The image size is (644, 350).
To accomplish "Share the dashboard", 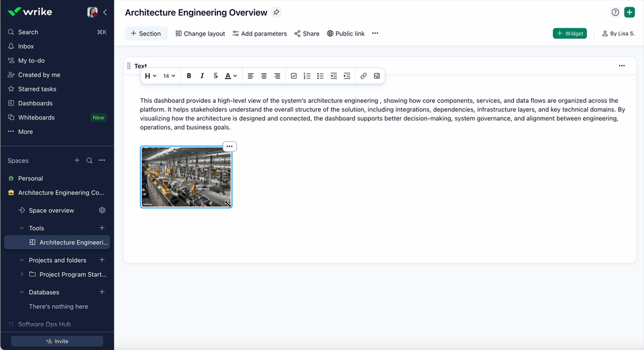I will click(307, 34).
